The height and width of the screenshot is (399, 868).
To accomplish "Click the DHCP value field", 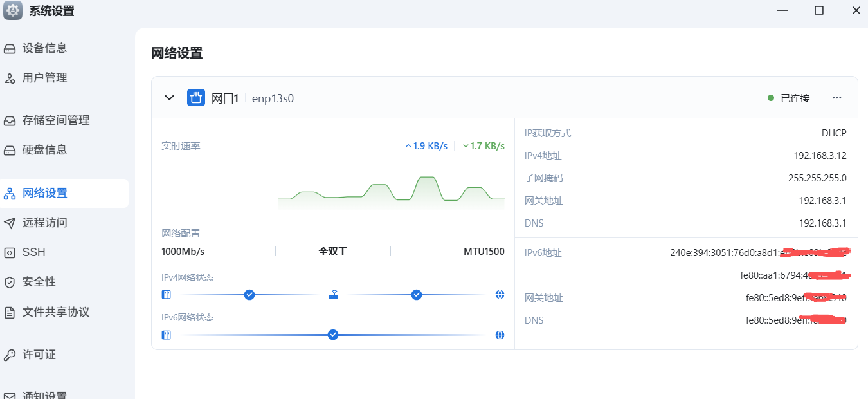I will (x=834, y=133).
